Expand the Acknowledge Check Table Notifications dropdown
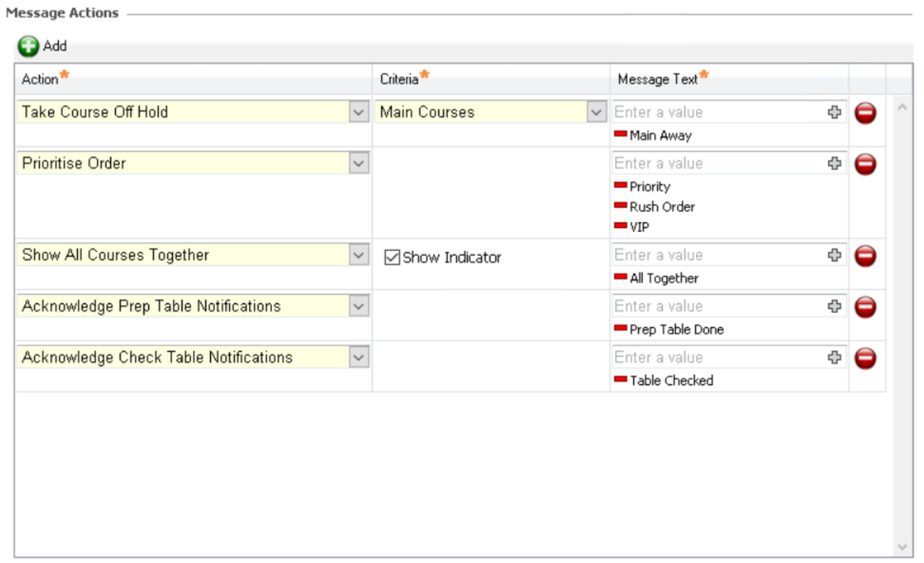The height and width of the screenshot is (563, 924). click(358, 358)
